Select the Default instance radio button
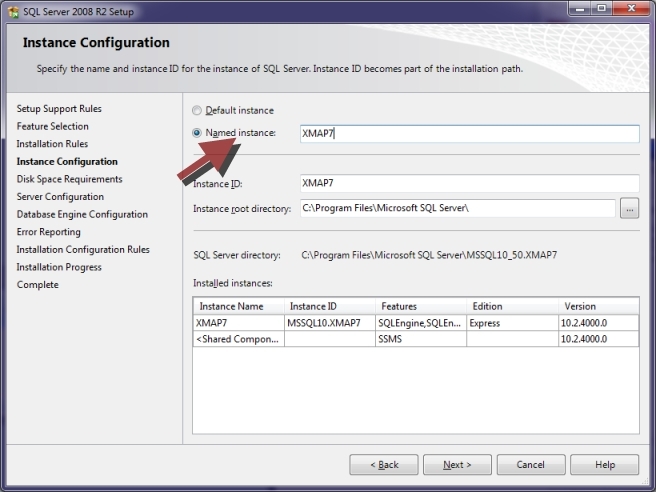This screenshot has width=656, height=492. click(197, 110)
